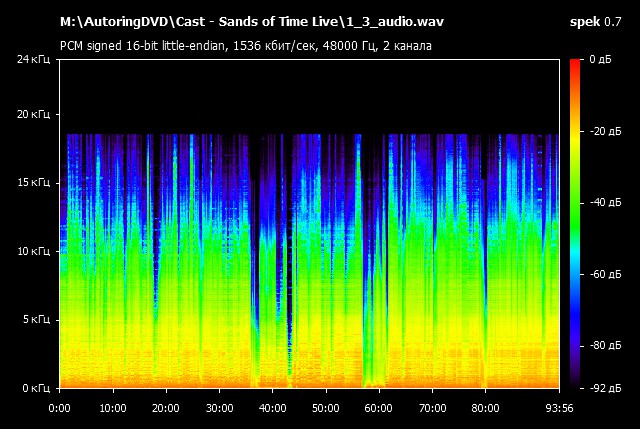Click the -40 дБ legend label
Viewport: 640px width, 429px height.
click(x=606, y=203)
